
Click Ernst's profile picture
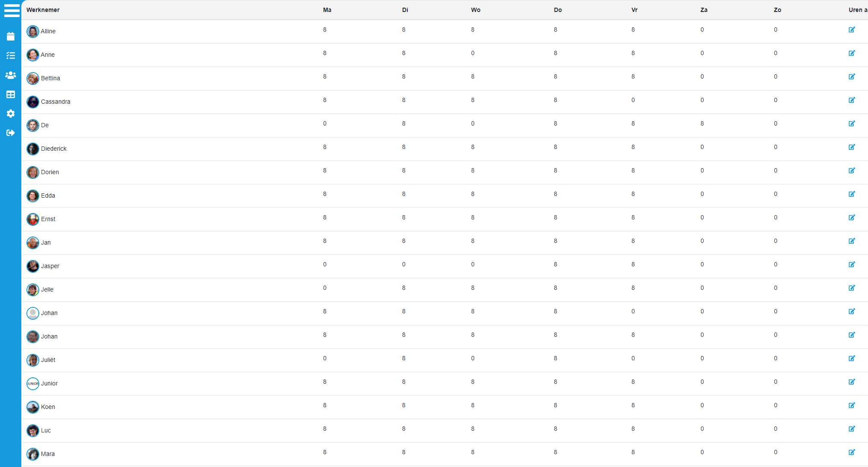33,219
